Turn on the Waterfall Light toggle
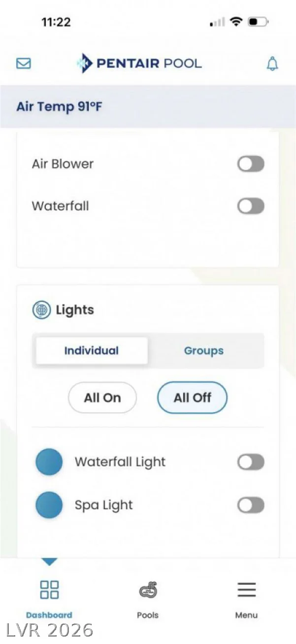This screenshot has width=296, height=644. pos(251,462)
